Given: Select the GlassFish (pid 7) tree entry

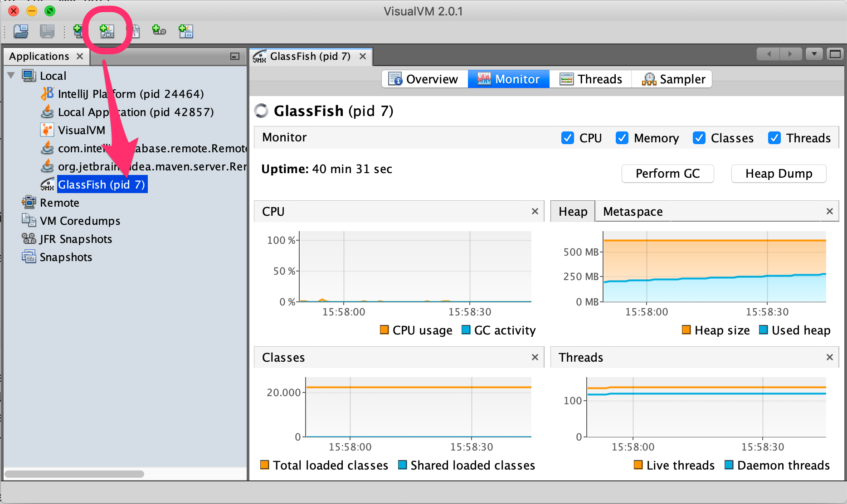Looking at the screenshot, I should pos(102,184).
